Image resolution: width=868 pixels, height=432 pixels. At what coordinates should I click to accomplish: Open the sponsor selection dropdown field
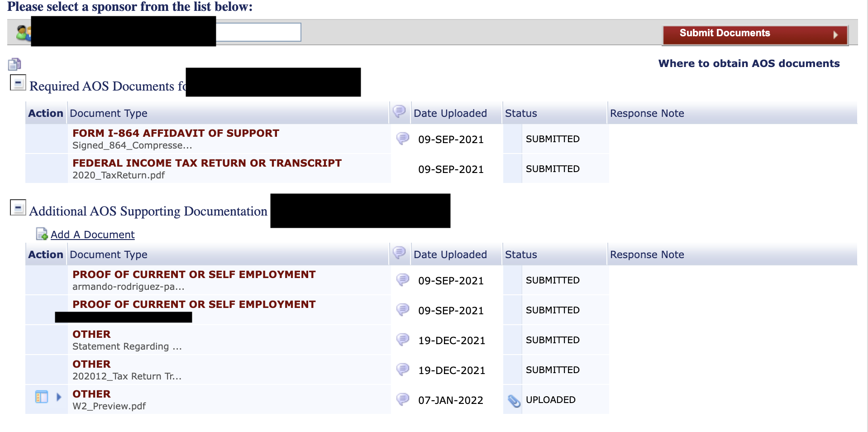[x=166, y=32]
